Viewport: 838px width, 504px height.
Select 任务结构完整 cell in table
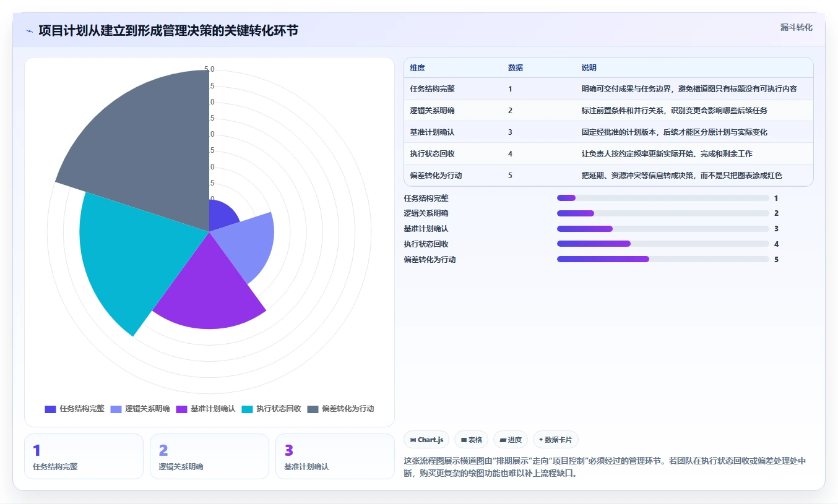pyautogui.click(x=432, y=89)
